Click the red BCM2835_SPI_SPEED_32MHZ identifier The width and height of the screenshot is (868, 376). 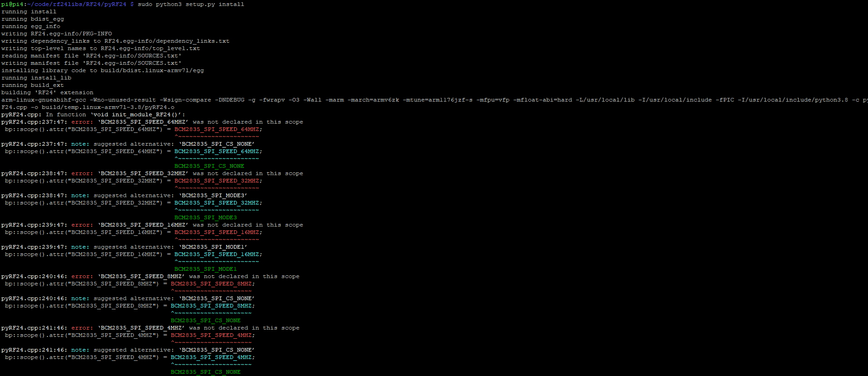coord(217,181)
